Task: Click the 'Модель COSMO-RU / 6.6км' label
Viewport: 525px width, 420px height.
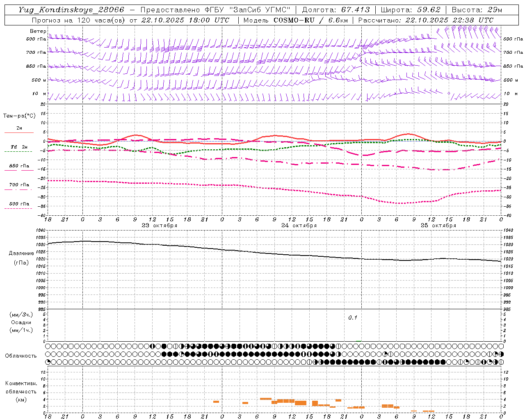Action: pyautogui.click(x=296, y=20)
